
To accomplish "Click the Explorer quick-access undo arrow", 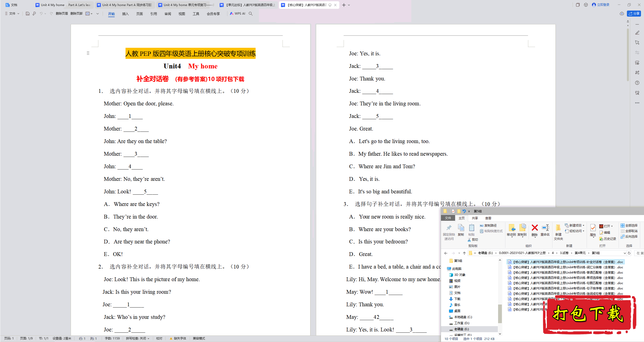I will click(x=464, y=211).
